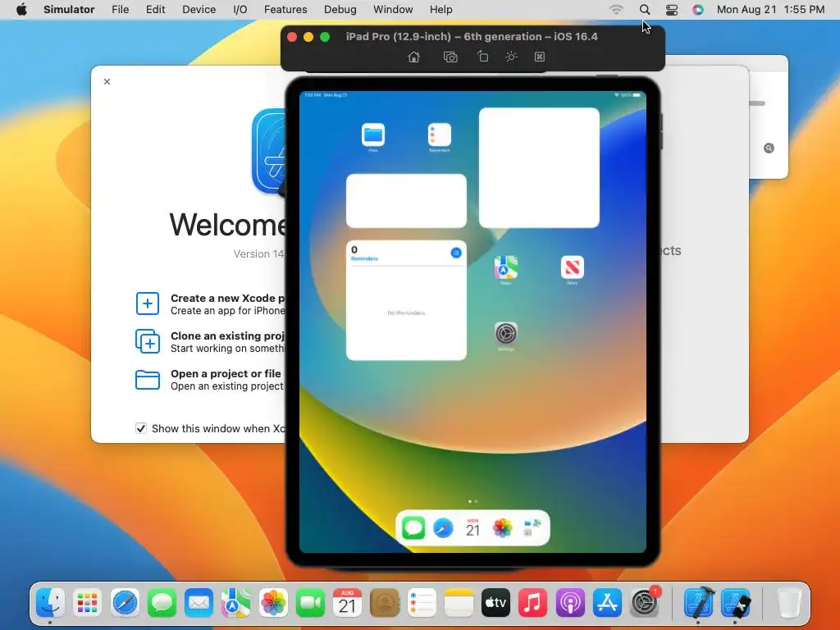Viewport: 840px width, 630px height.
Task: Click Spotlight search in menu bar
Action: [x=645, y=9]
